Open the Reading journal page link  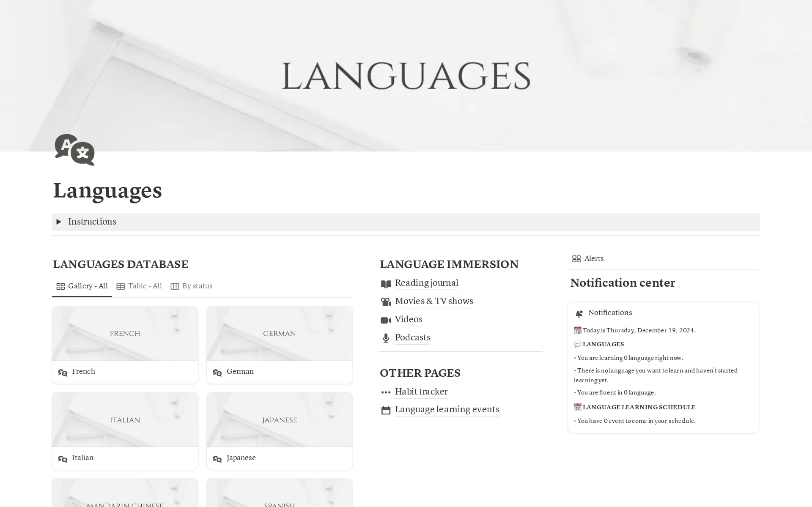tap(426, 283)
